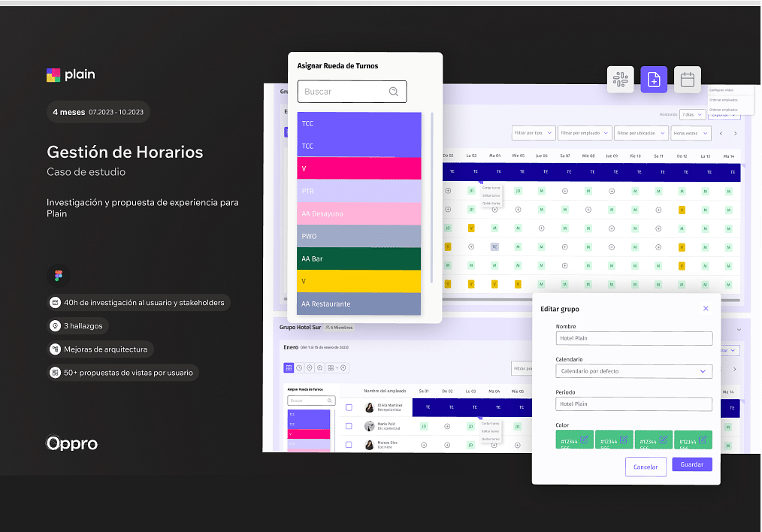Click the zoom-in magnifier view icon
The width and height of the screenshot is (762, 532).
click(320, 367)
